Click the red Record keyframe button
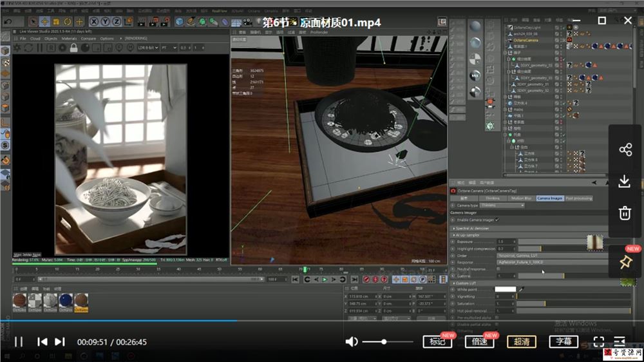 [x=366, y=280]
